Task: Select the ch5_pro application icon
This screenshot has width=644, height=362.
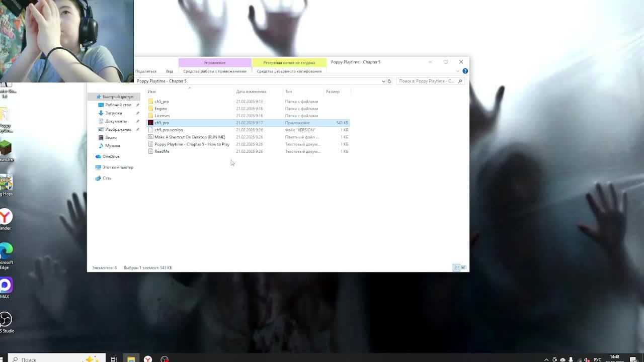Action: pyautogui.click(x=150, y=123)
